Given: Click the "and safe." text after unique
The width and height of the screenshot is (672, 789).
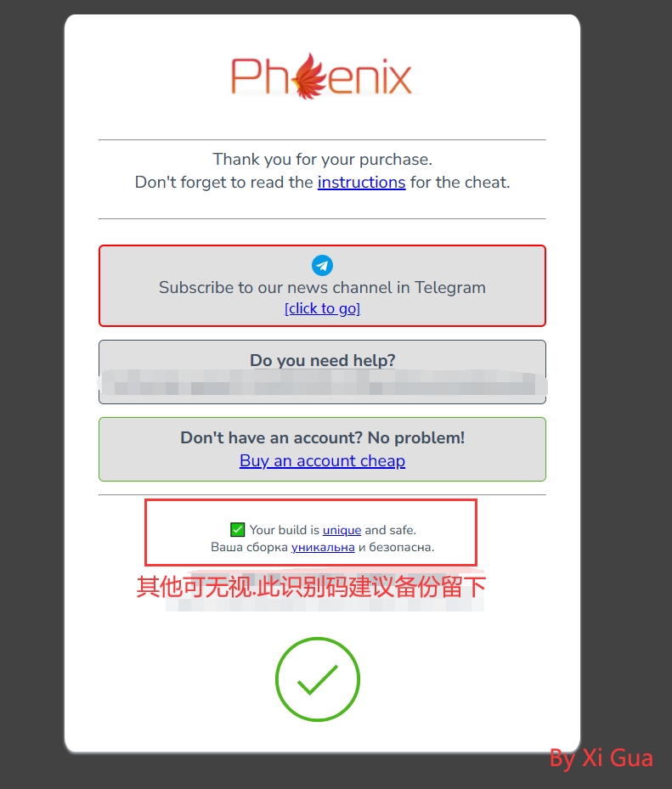Looking at the screenshot, I should point(391,530).
